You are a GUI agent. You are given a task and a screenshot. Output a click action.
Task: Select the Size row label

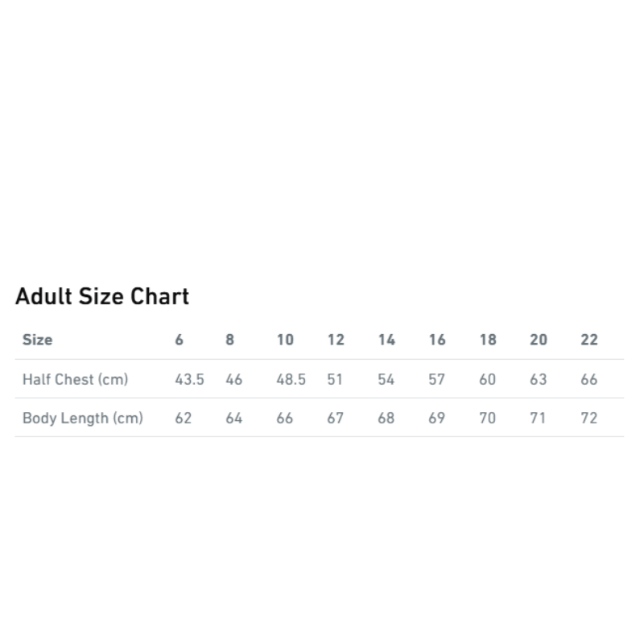pos(38,340)
